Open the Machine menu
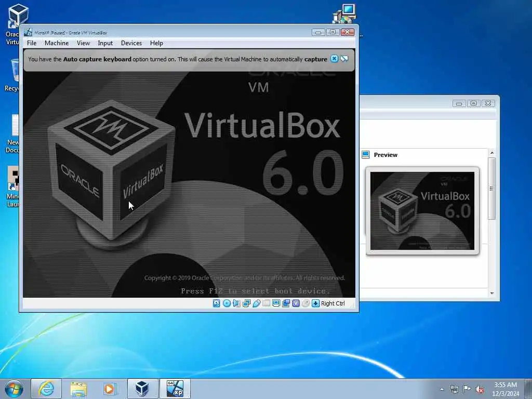Screen dimensions: 532x399 point(57,43)
